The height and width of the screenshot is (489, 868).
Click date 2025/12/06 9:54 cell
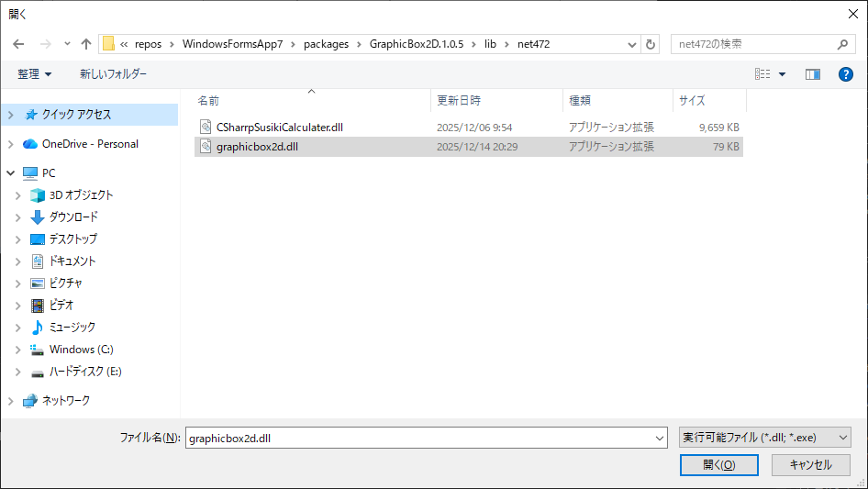coord(474,128)
